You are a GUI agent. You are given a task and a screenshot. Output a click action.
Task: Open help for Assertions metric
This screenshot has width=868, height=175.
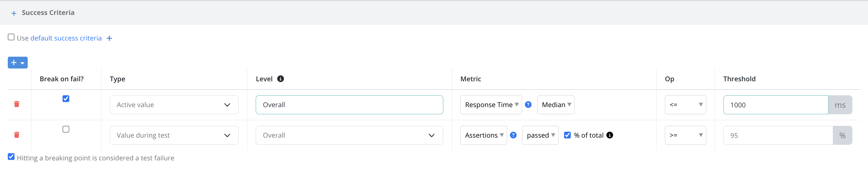[x=513, y=135]
